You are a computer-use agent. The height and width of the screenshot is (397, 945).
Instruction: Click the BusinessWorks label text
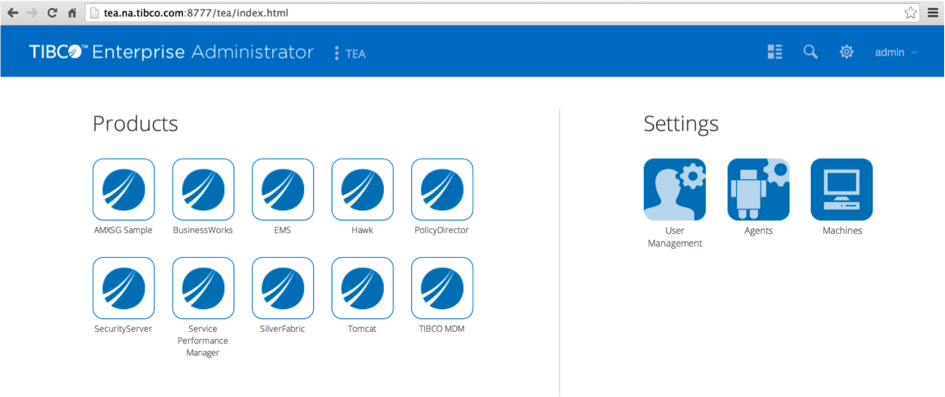[203, 230]
